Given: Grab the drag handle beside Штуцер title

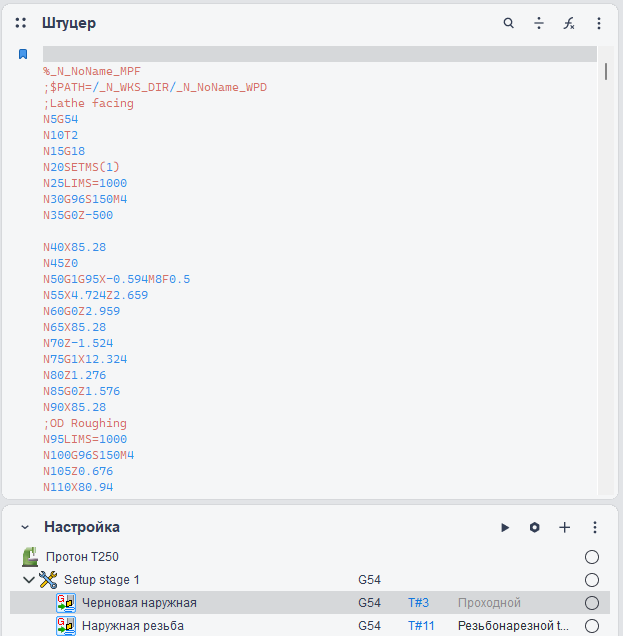Looking at the screenshot, I should click(21, 23).
